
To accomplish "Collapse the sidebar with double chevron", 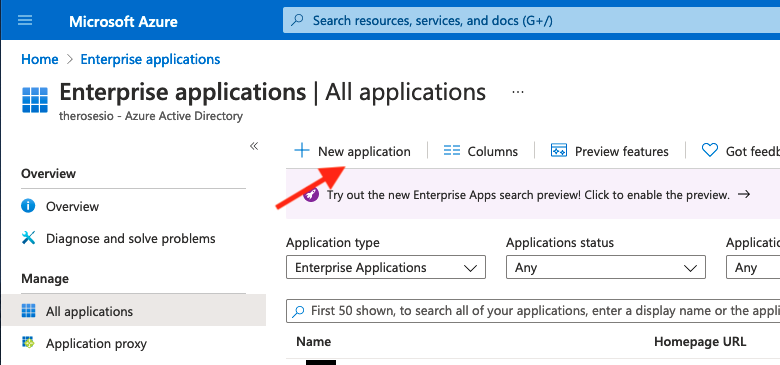I will click(254, 146).
